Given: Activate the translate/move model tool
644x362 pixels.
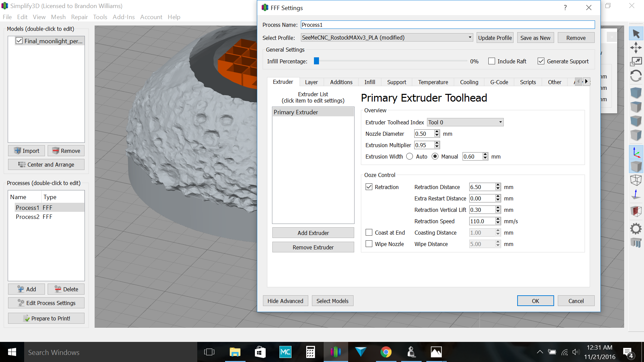Looking at the screenshot, I should 636,48.
